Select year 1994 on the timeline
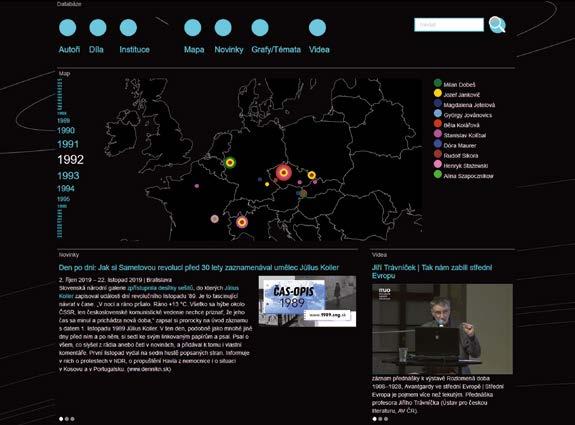 [x=66, y=188]
